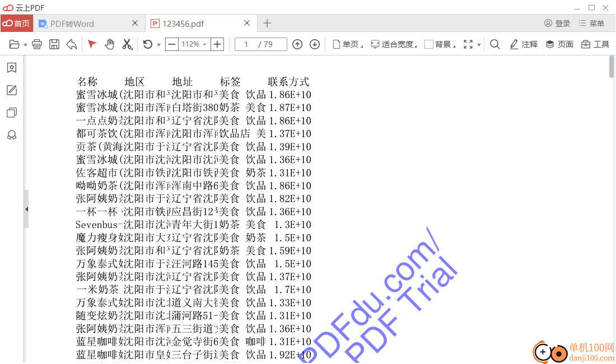
Task: Click the 名称 column header text
Action: coord(87,82)
